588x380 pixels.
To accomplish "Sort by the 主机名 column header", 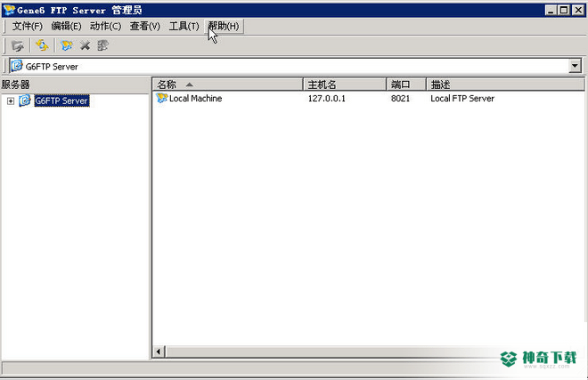I will (345, 85).
